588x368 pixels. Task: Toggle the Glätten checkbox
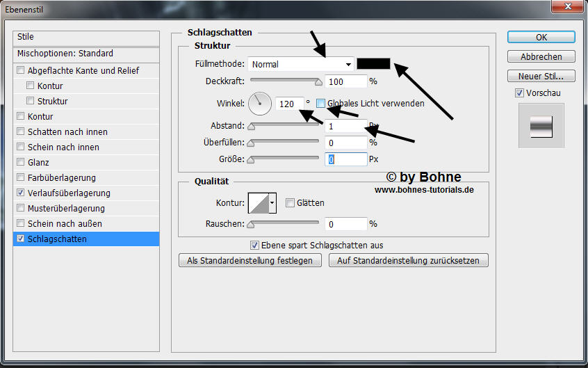(290, 203)
